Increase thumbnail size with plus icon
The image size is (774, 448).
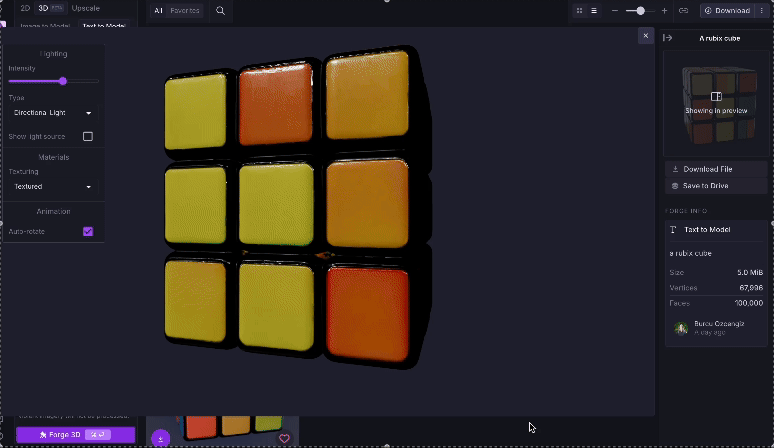point(664,10)
